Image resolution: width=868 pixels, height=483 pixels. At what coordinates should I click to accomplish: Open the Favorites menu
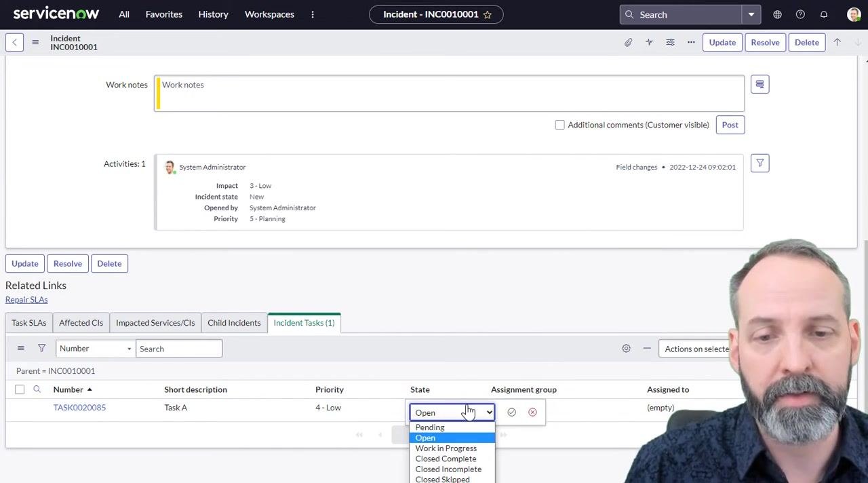(163, 14)
